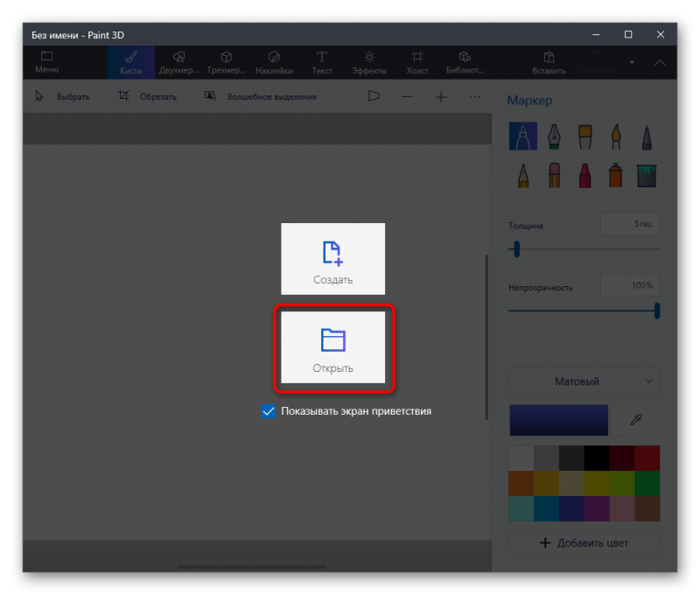Click the Открыть file tile
The height and width of the screenshot is (595, 700).
(x=333, y=347)
